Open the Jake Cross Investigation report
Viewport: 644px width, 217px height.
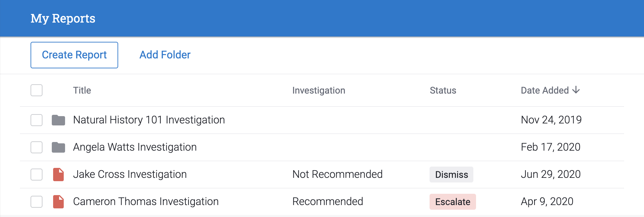pyautogui.click(x=130, y=175)
